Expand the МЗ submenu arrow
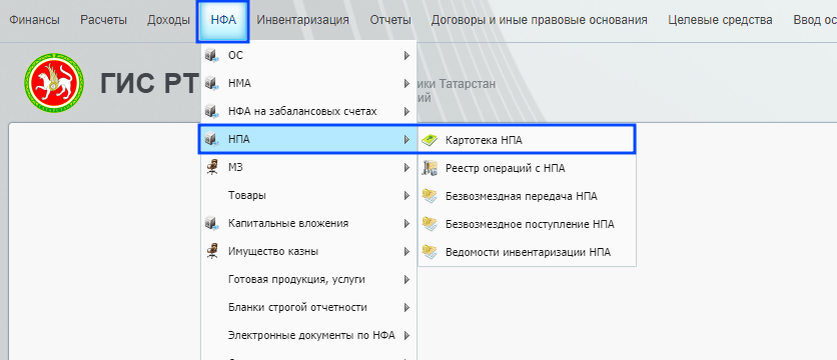Screen dimensions: 837x360 (x=407, y=168)
